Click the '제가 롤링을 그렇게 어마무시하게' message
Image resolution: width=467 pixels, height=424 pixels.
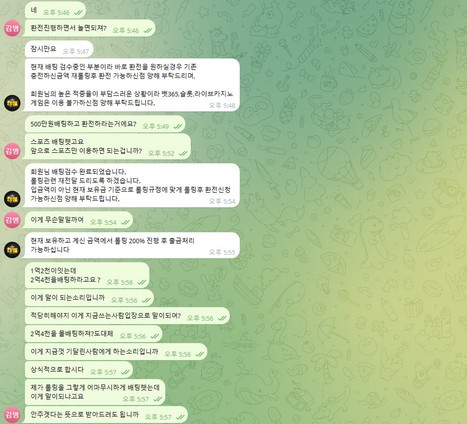point(95,392)
